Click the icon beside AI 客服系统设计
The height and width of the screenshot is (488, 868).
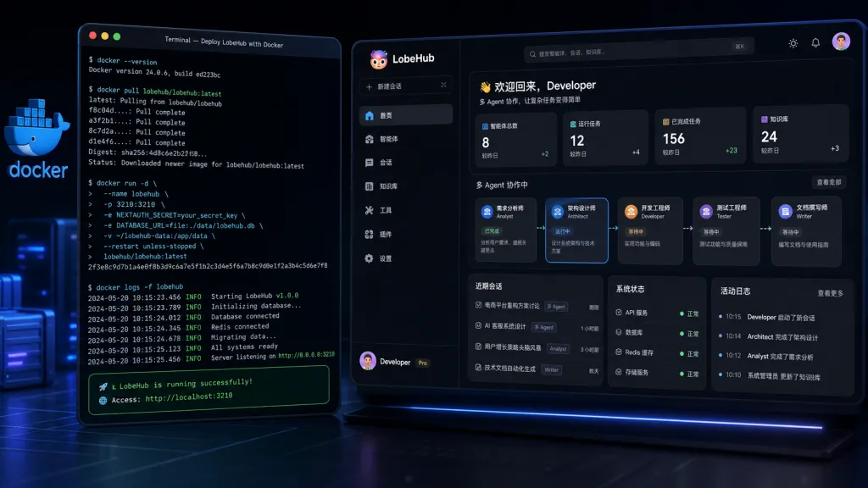point(478,326)
